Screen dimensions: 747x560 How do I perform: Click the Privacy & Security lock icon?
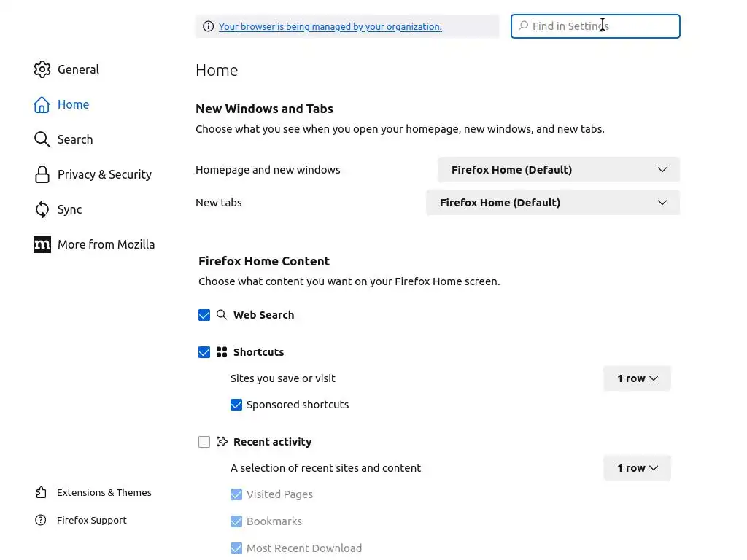(42, 174)
